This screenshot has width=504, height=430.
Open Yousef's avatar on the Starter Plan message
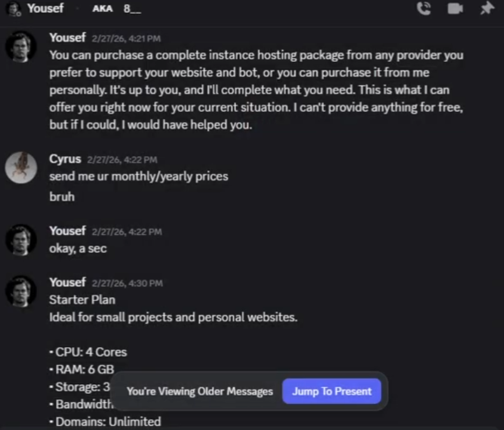tap(21, 292)
